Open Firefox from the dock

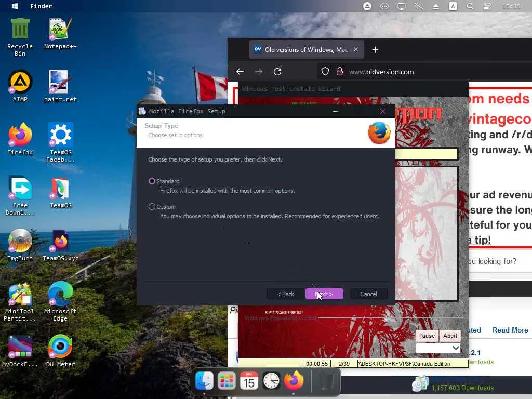pos(294,381)
